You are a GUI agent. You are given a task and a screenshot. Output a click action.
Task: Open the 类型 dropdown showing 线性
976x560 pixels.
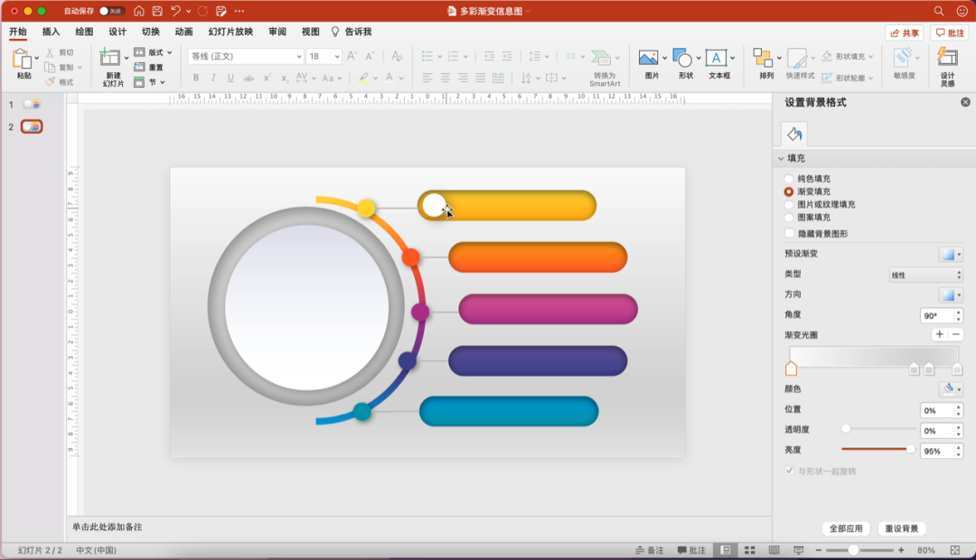click(x=926, y=275)
